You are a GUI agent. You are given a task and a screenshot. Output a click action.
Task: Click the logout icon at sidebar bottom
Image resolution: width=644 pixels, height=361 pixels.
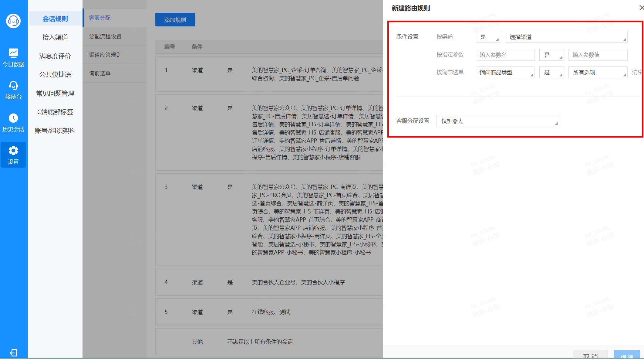[x=13, y=352]
